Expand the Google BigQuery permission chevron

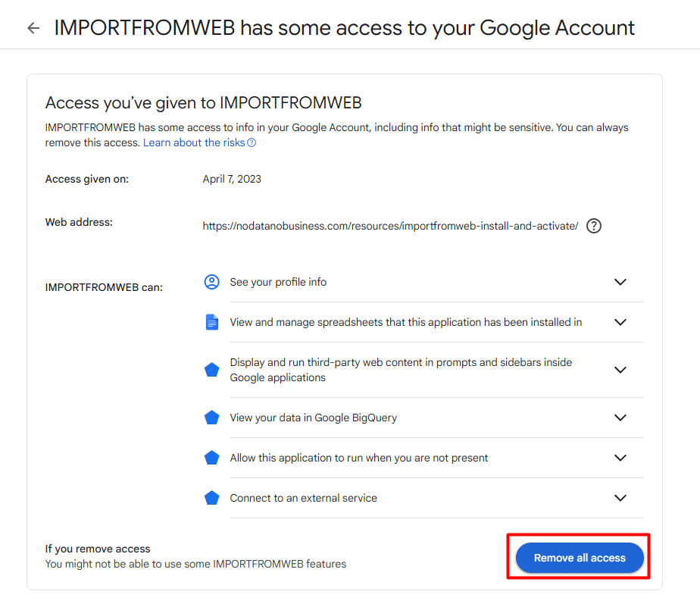click(620, 418)
